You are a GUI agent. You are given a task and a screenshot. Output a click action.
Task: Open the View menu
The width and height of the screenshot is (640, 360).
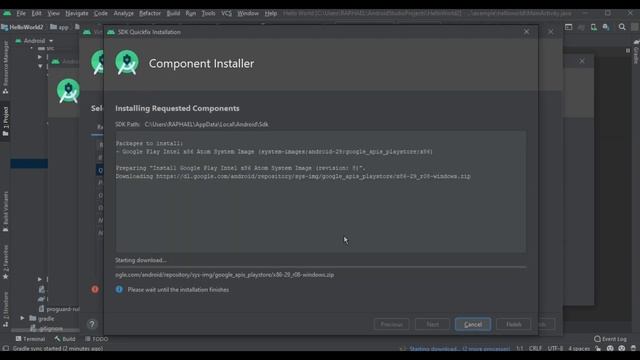pos(53,13)
